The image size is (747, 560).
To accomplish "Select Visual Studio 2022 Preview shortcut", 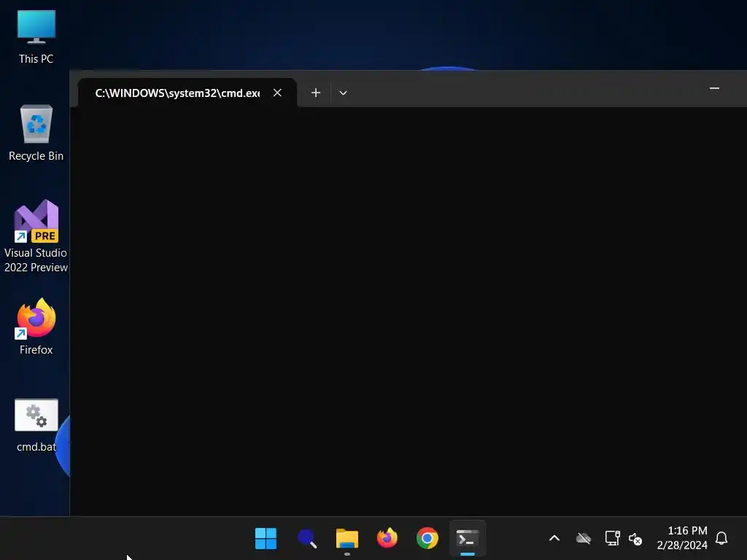I will point(36,236).
